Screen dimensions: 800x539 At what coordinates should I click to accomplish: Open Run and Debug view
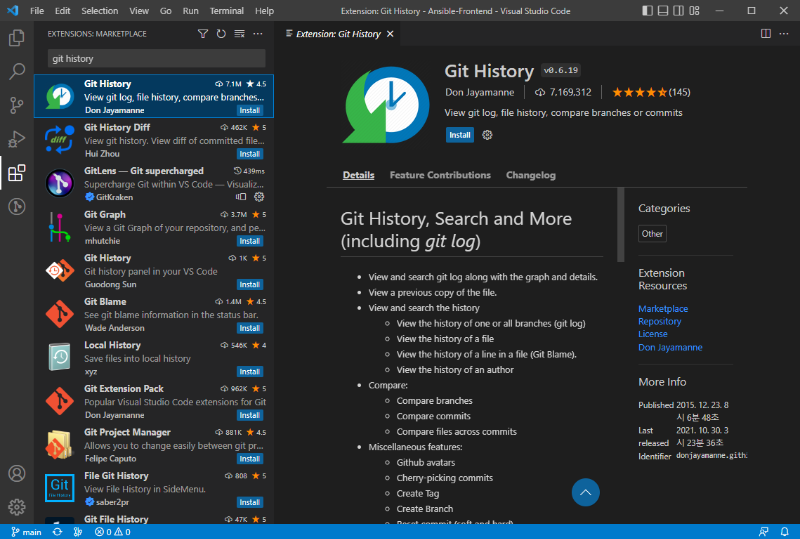(16, 139)
